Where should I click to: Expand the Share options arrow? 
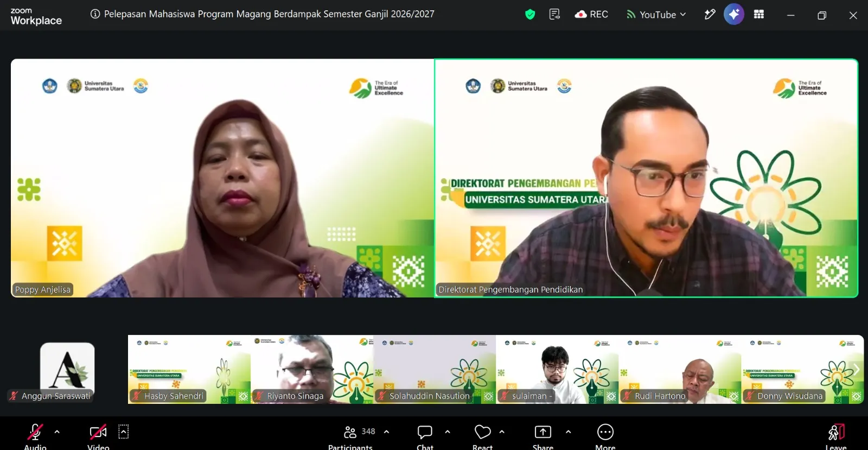pos(568,432)
